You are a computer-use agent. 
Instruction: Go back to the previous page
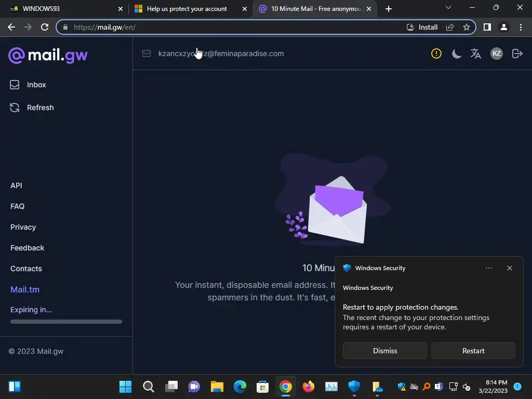pos(11,27)
